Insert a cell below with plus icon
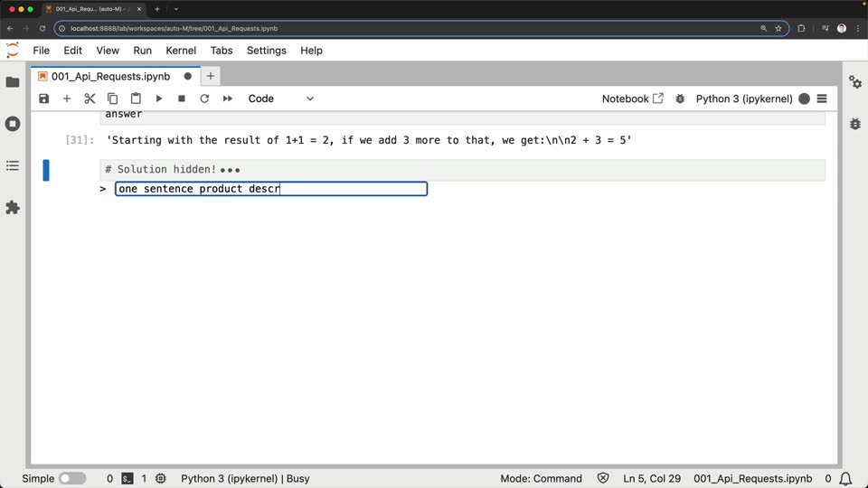868x488 pixels. (66, 99)
